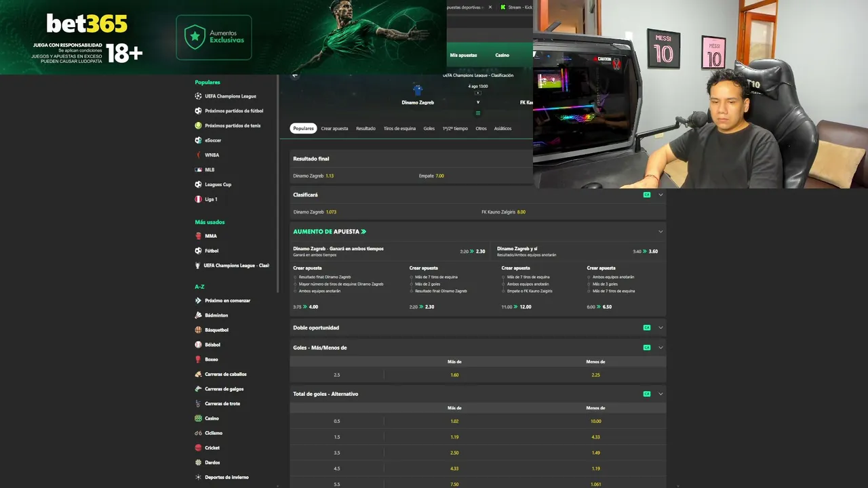Collapse the Goles - Más/Menos de section
Viewport: 868px width, 488px height.
point(660,348)
